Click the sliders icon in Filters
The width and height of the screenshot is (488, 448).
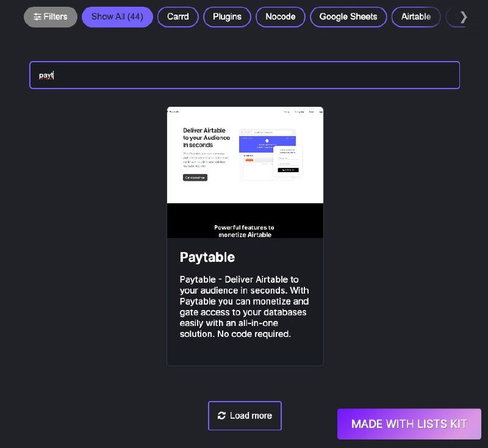click(37, 17)
